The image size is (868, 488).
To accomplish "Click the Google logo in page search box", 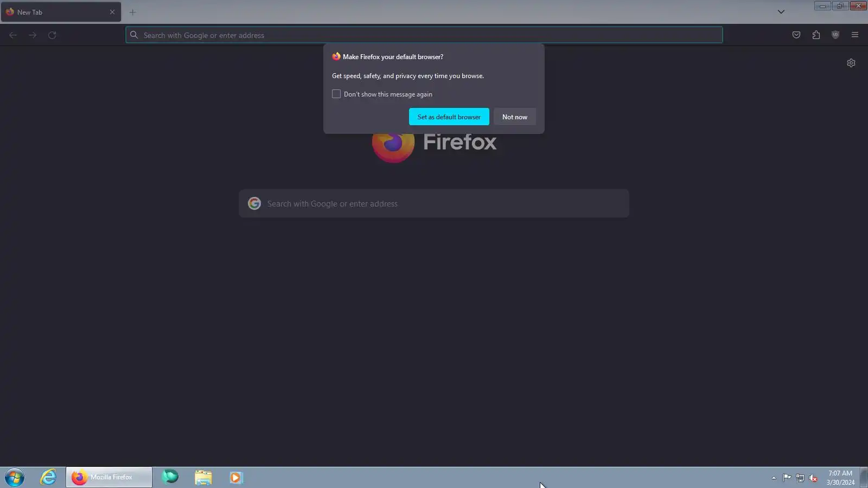I will click(254, 203).
